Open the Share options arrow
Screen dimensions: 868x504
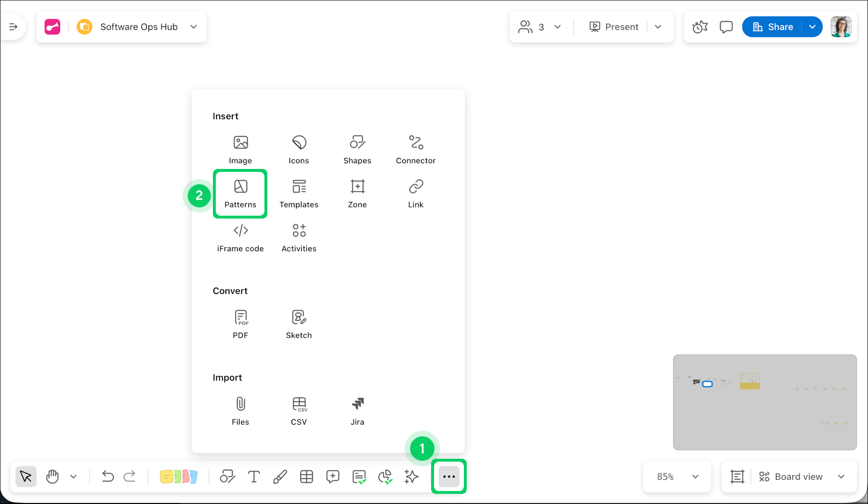pyautogui.click(x=812, y=27)
